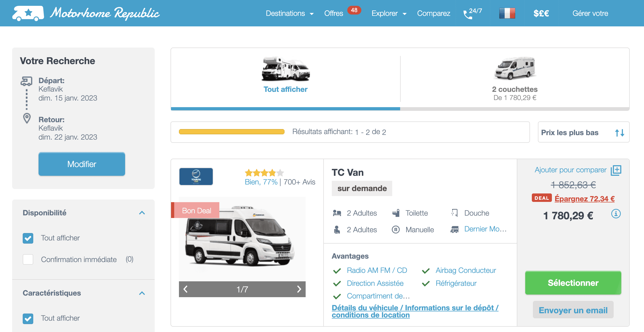Open price info circle icon
The image size is (644, 332).
[x=616, y=214]
